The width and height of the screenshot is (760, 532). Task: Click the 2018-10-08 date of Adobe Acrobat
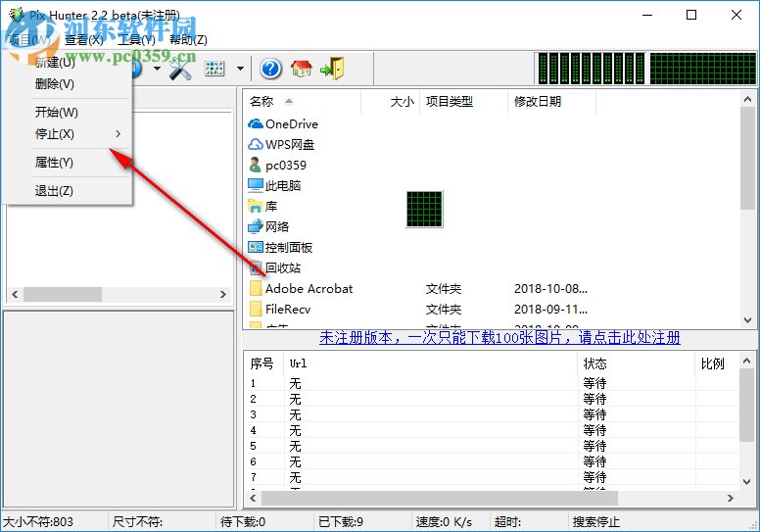coord(550,289)
